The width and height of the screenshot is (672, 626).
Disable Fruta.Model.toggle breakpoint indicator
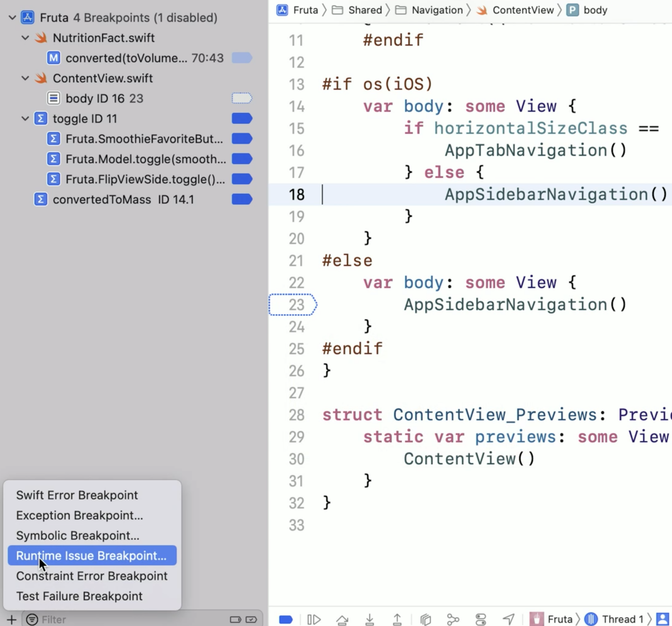coord(242,159)
